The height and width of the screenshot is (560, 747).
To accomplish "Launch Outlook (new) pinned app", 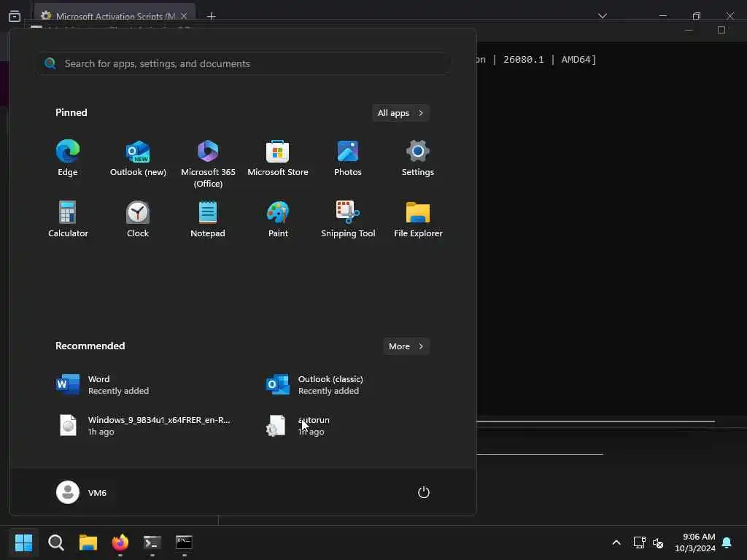I will click(138, 158).
